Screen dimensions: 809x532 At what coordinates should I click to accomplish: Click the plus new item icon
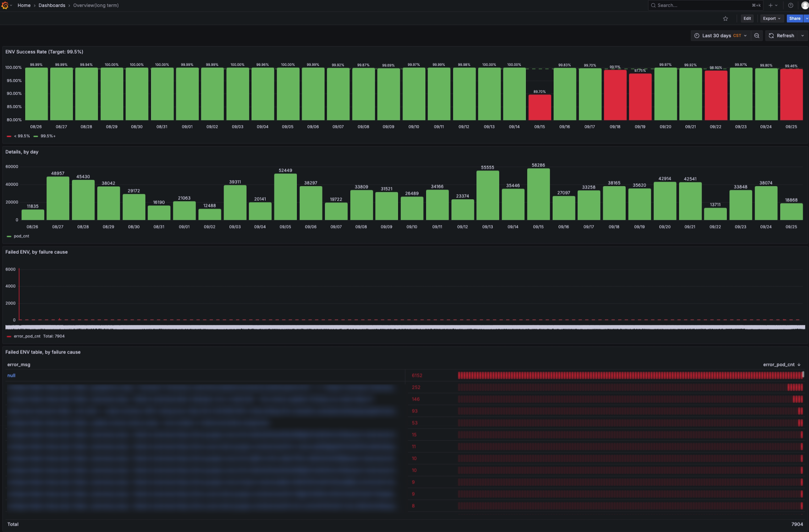tap(771, 5)
